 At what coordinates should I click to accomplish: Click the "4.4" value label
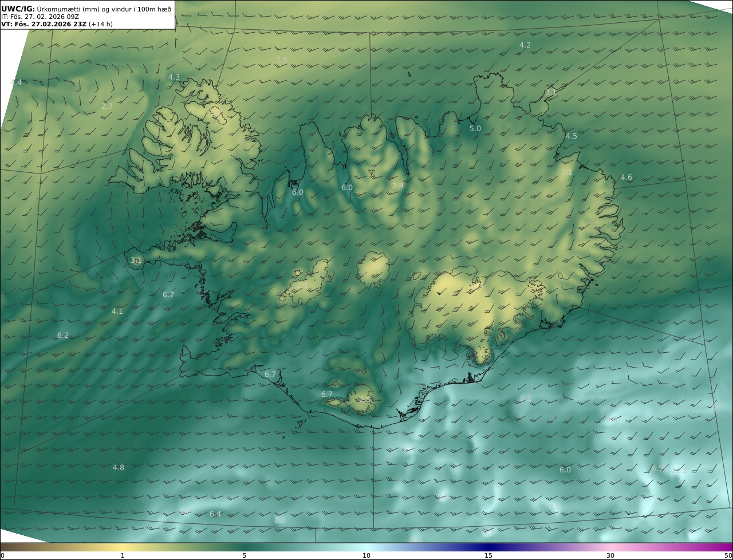pyautogui.click(x=16, y=82)
